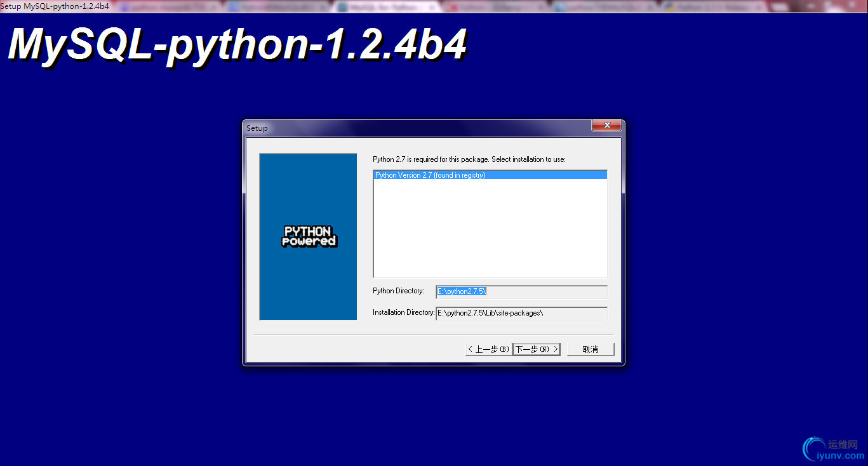This screenshot has width=868, height=466.
Task: Click the Installation Directory field
Action: point(521,313)
